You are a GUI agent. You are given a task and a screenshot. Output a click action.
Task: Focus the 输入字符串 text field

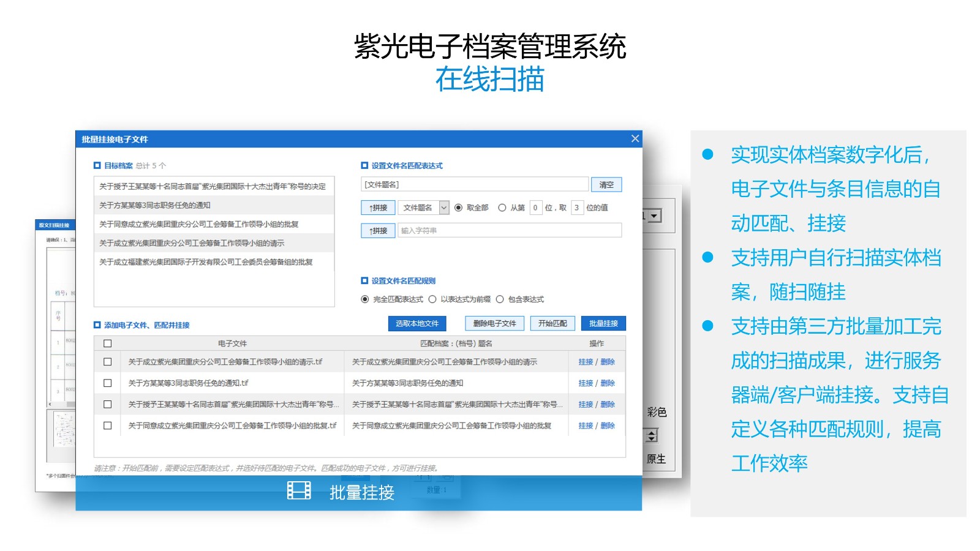click(510, 231)
